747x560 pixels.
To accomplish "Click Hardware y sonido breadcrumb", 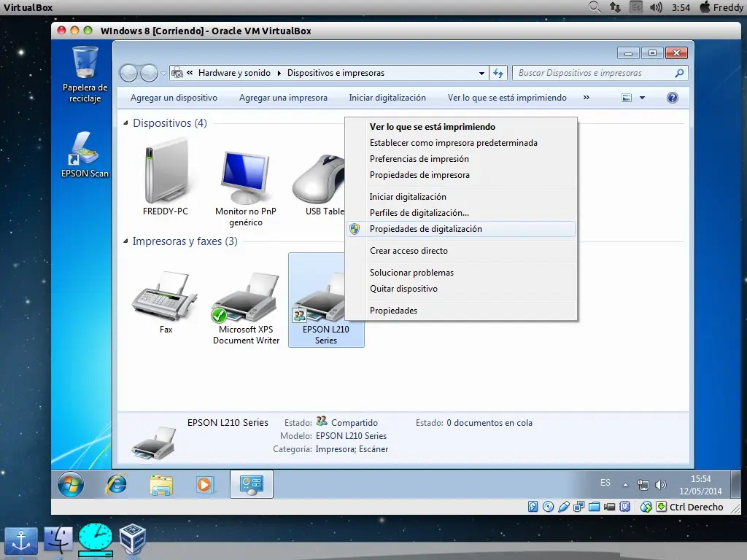I will click(234, 73).
